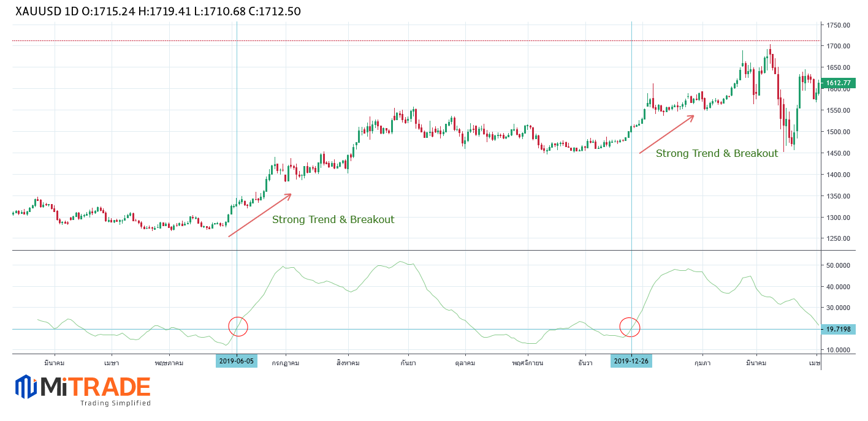This screenshot has width=868, height=421.
Task: Select the 2019-12-26 date marker
Action: coord(631,362)
